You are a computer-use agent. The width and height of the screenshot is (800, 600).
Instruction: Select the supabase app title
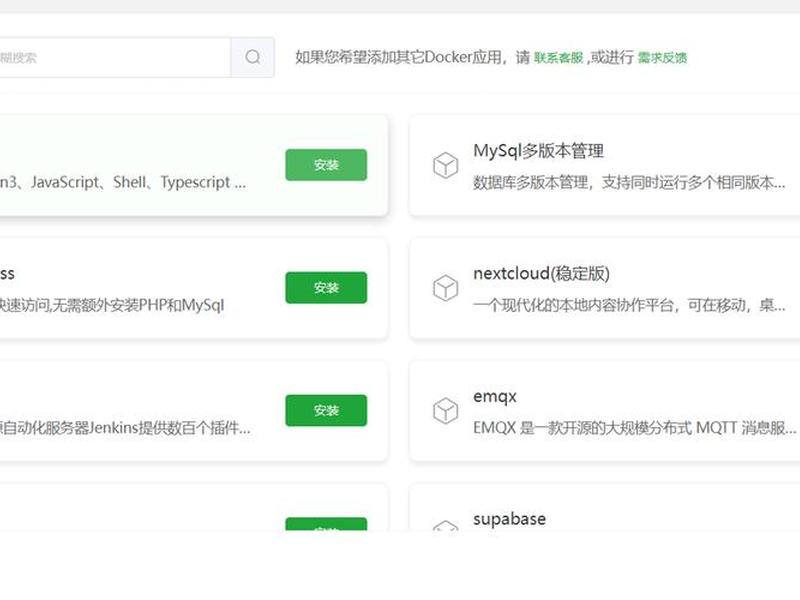pyautogui.click(x=509, y=519)
